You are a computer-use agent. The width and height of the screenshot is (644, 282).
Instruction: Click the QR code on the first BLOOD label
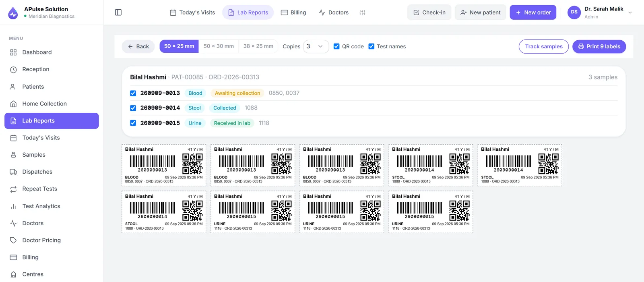[192, 163]
